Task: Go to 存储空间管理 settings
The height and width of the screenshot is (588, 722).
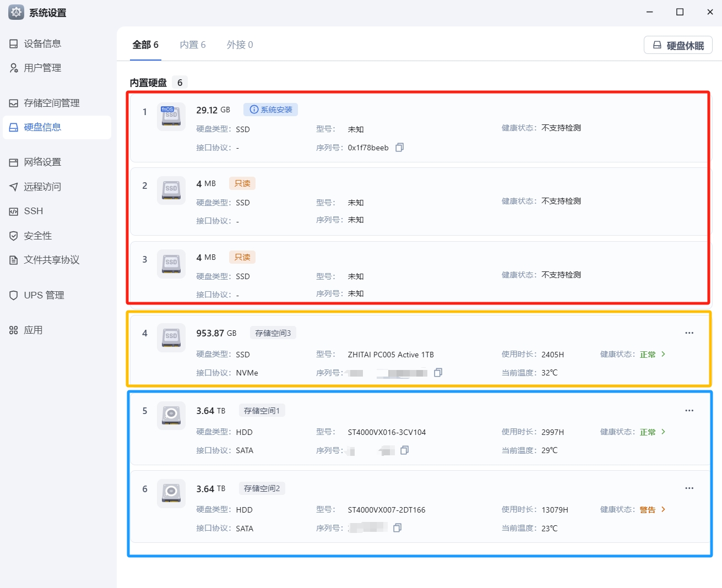Action: (x=51, y=103)
